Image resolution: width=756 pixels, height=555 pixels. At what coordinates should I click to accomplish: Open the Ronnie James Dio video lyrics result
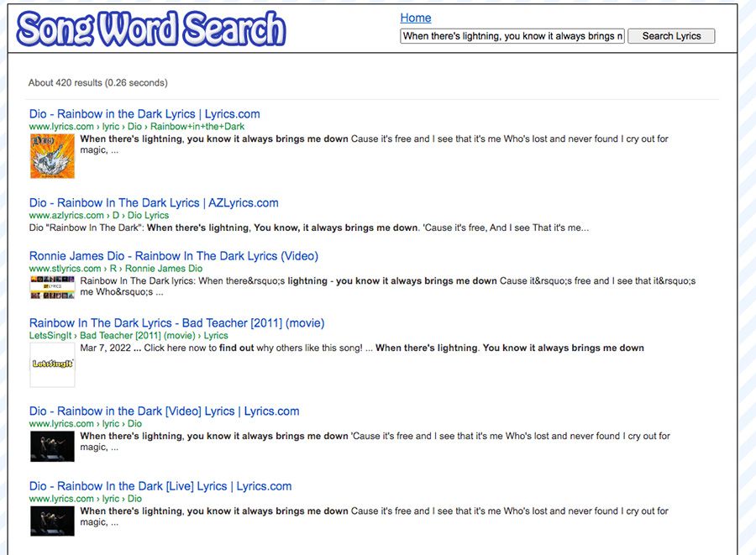pyautogui.click(x=174, y=255)
